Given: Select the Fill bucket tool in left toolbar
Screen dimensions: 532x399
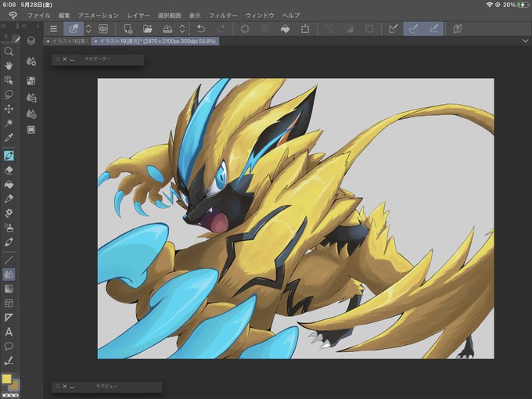Looking at the screenshot, I should point(9,184).
